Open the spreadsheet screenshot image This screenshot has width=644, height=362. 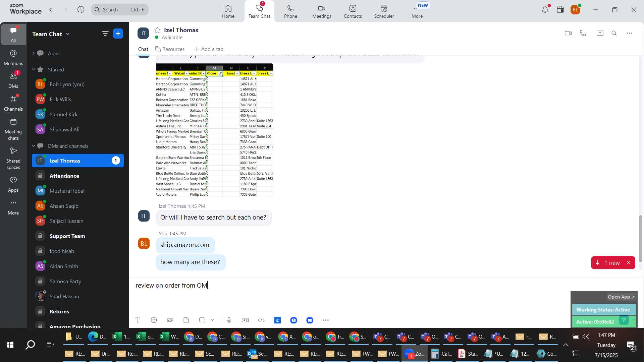click(215, 130)
